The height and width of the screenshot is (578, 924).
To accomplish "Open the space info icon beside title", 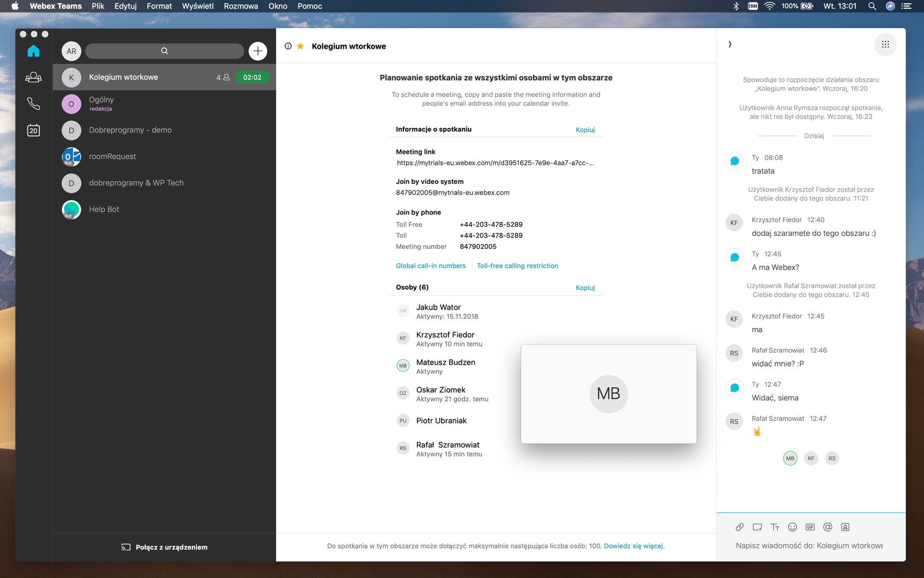I will [x=288, y=46].
